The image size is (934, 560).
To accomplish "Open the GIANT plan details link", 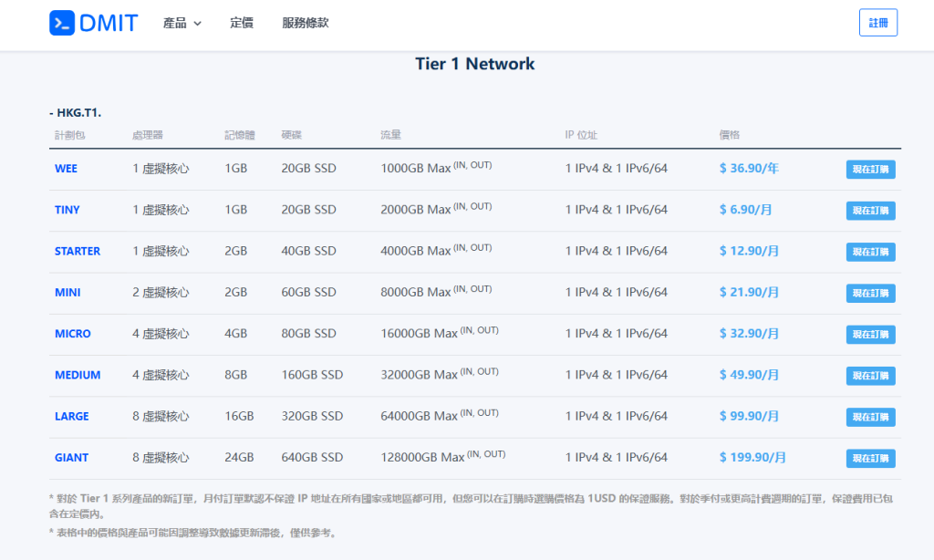I will coord(71,457).
